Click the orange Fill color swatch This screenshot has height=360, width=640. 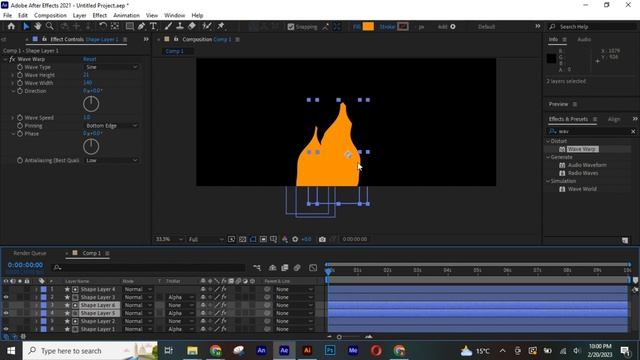pos(368,27)
